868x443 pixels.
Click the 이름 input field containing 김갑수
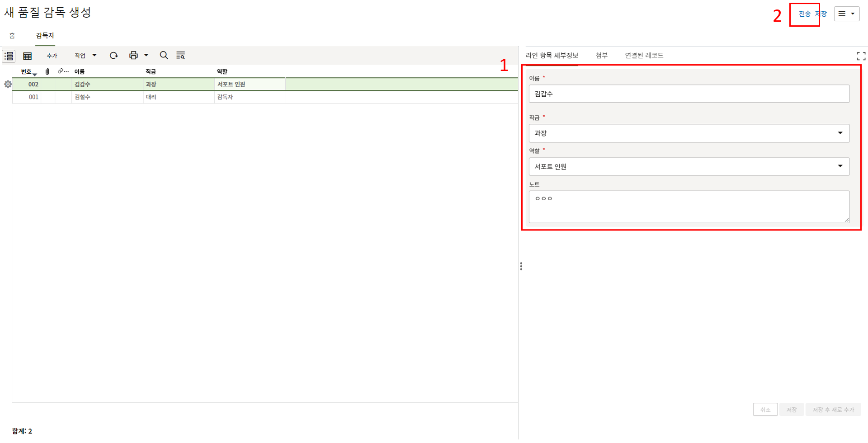tap(689, 94)
